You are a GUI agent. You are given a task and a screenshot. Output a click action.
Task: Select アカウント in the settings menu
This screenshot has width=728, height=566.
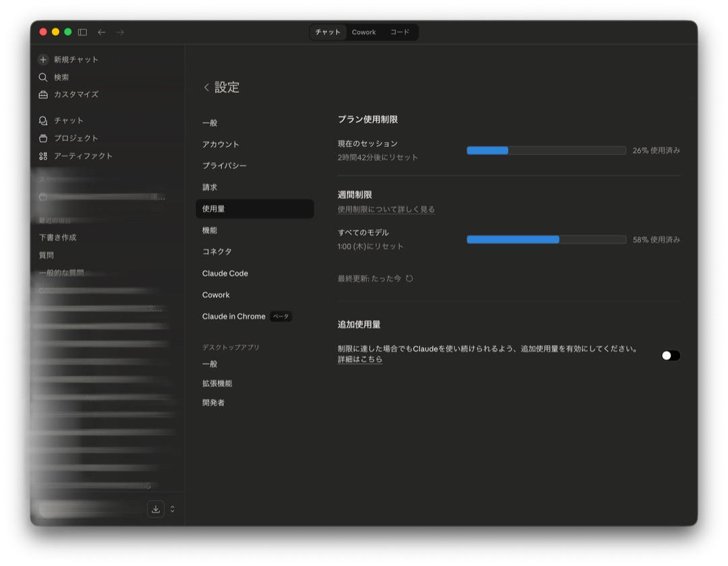220,144
